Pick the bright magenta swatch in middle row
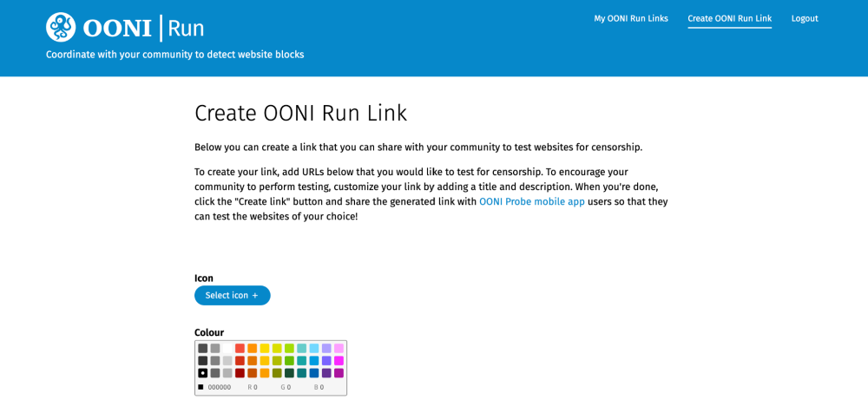 point(339,361)
